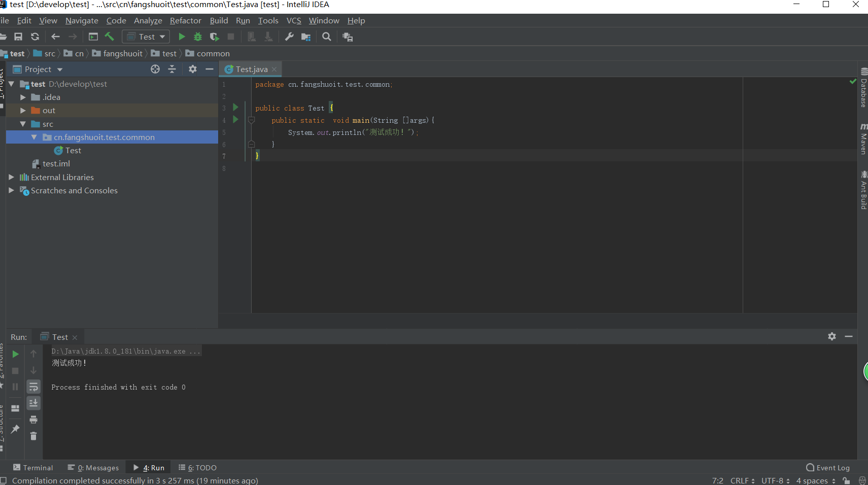
Task: Start debugging with the green bug icon
Action: click(x=198, y=37)
